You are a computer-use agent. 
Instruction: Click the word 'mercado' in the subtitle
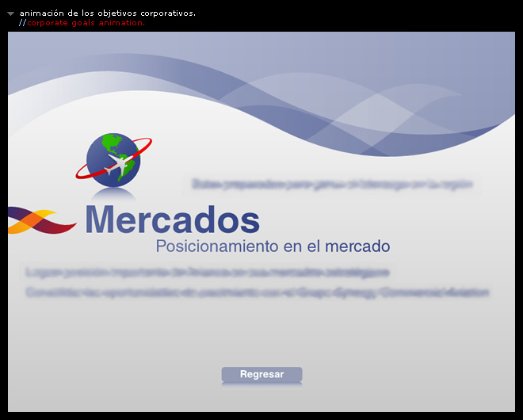tap(357, 246)
